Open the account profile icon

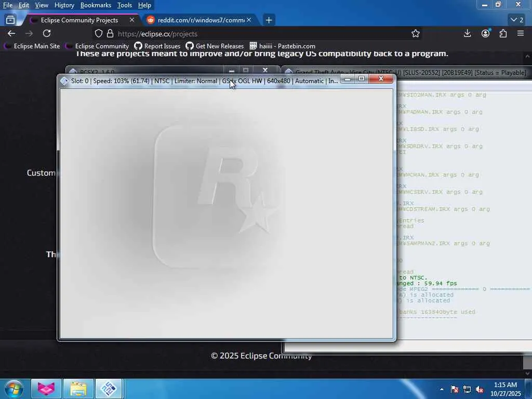coord(486,33)
